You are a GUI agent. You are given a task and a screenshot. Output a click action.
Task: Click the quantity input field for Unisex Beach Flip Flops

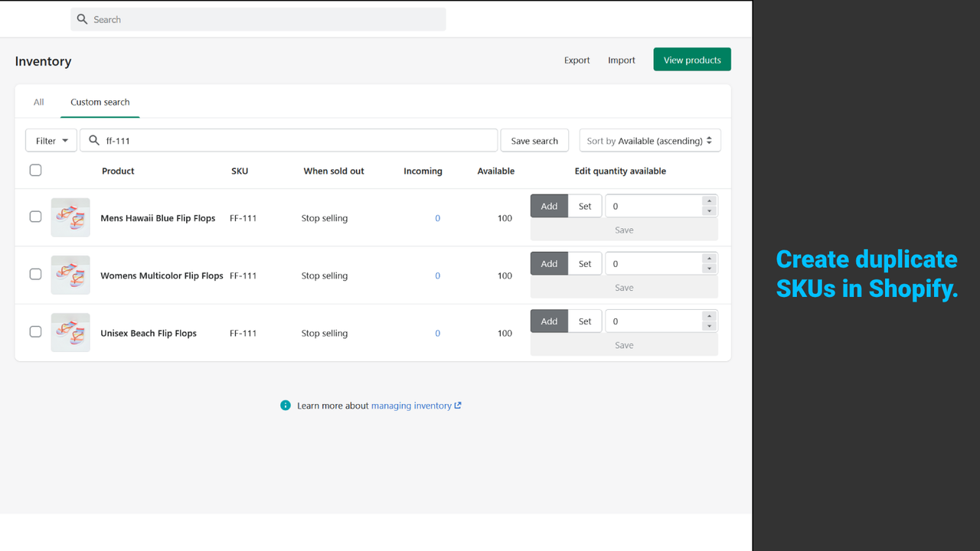coord(655,320)
